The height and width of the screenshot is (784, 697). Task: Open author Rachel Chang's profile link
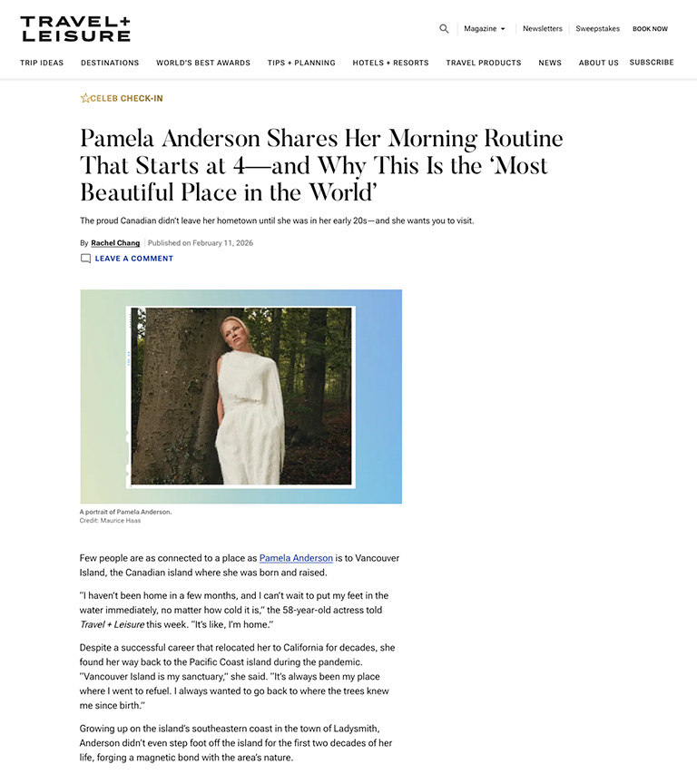[115, 243]
